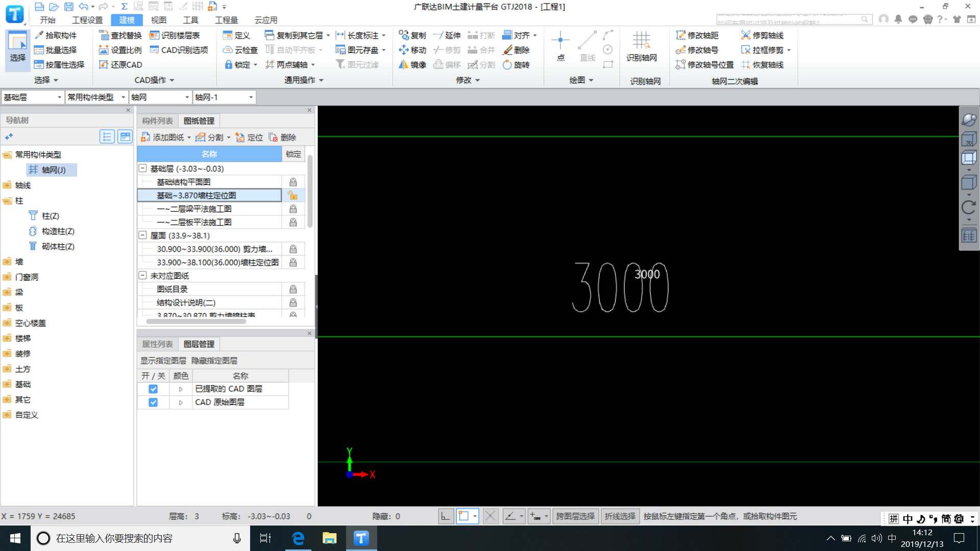Click the 还原CAD restore tool

click(x=120, y=65)
